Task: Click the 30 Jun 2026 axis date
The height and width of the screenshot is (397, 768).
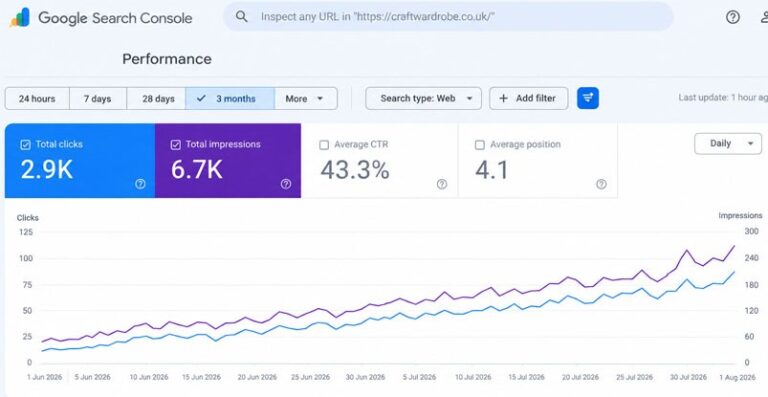Action: pyautogui.click(x=364, y=377)
